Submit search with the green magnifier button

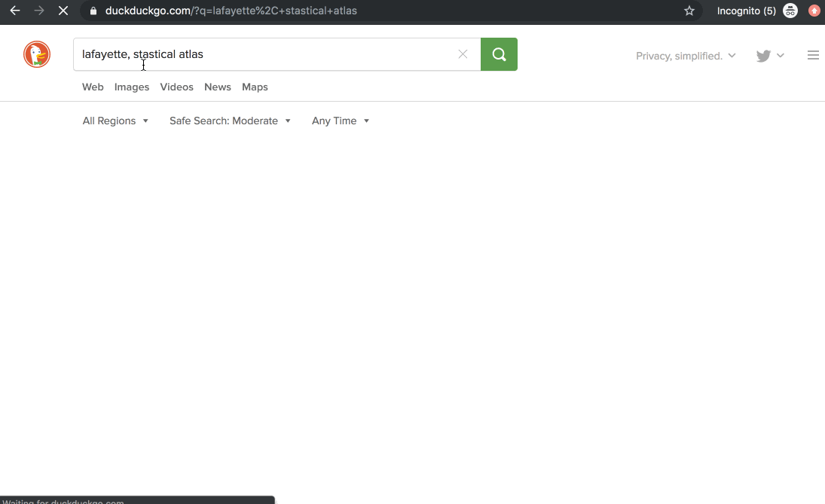coord(499,54)
